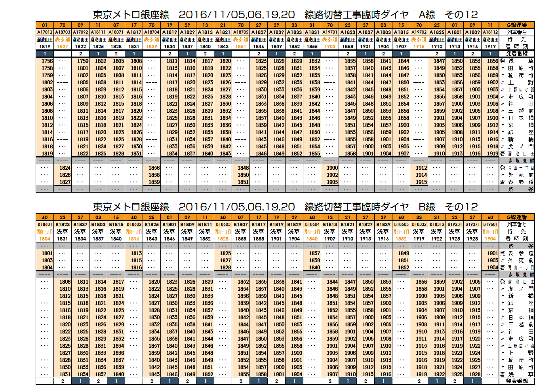Select train number A18071
Screen dimensions: 535x392
click(116, 32)
